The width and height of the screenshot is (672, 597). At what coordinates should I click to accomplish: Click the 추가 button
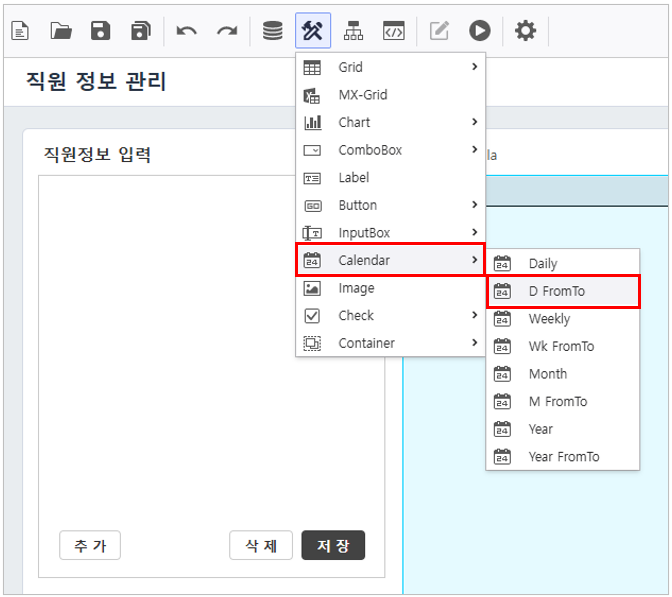(x=90, y=545)
